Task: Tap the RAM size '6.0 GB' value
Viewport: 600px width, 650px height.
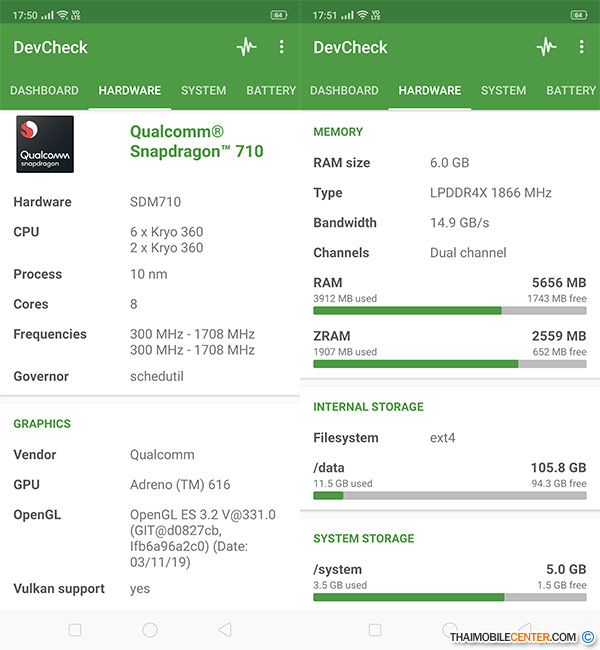Action: [449, 162]
